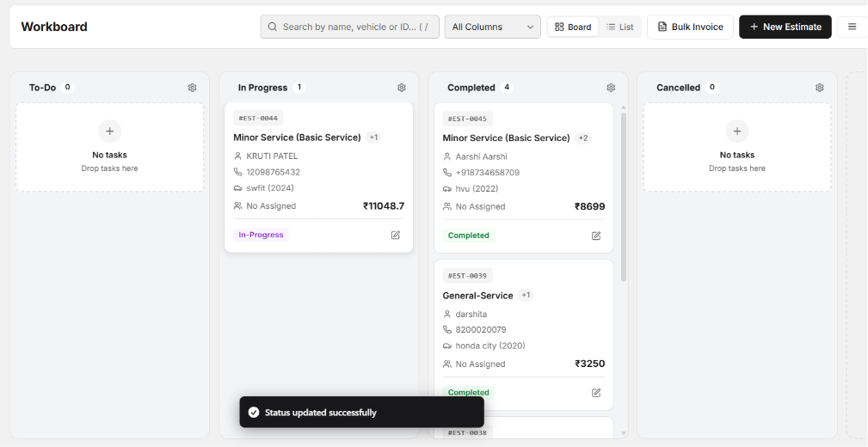The height and width of the screenshot is (447, 868).
Task: Click Minor Service title on EST-0044
Action: coord(297,138)
